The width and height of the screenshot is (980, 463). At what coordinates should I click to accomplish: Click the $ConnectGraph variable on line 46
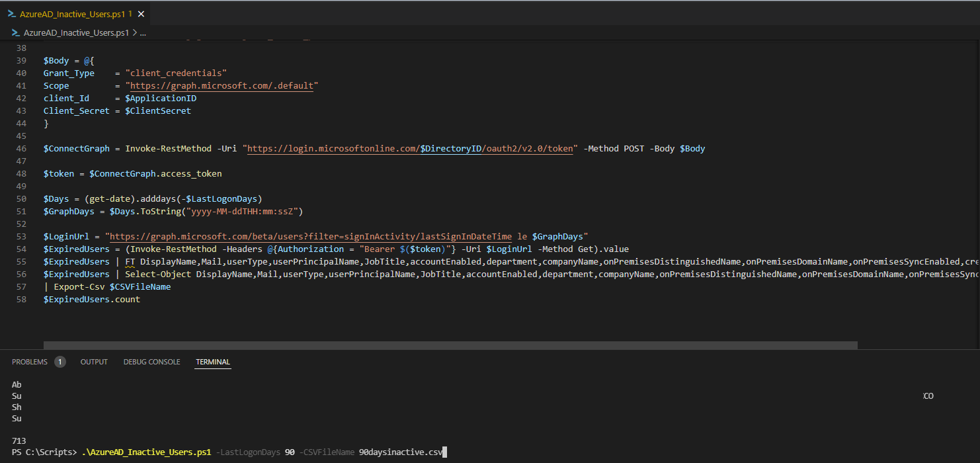tap(77, 149)
